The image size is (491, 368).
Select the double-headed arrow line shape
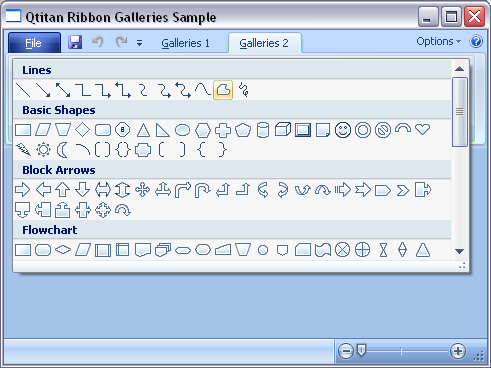63,90
